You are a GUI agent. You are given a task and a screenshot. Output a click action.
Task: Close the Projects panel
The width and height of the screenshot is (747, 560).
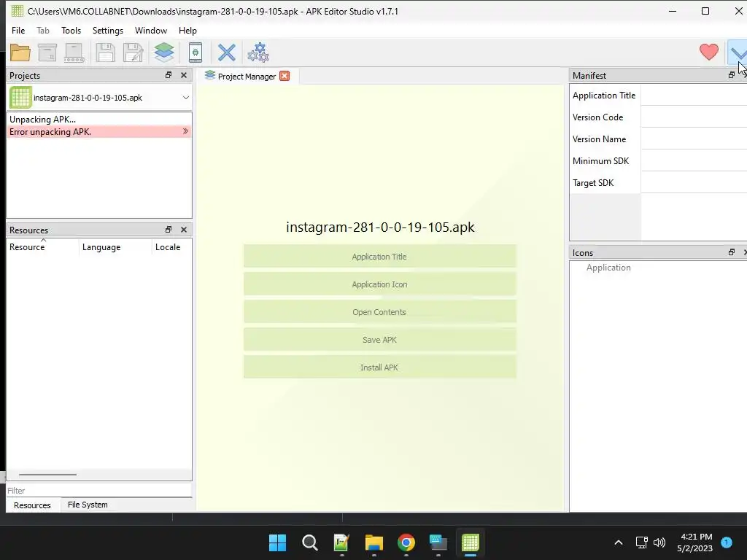[184, 75]
